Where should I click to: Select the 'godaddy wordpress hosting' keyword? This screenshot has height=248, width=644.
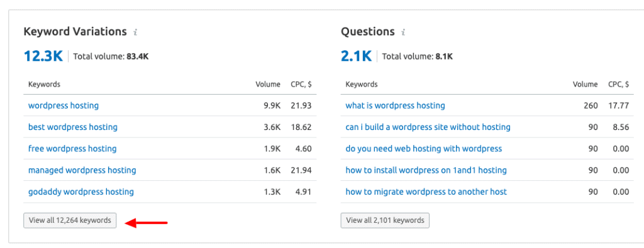coord(81,191)
